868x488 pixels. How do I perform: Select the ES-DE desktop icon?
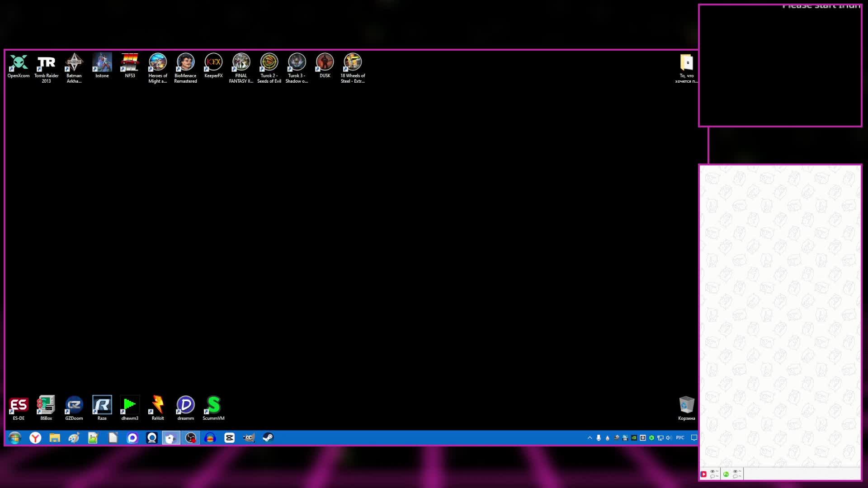point(19,405)
